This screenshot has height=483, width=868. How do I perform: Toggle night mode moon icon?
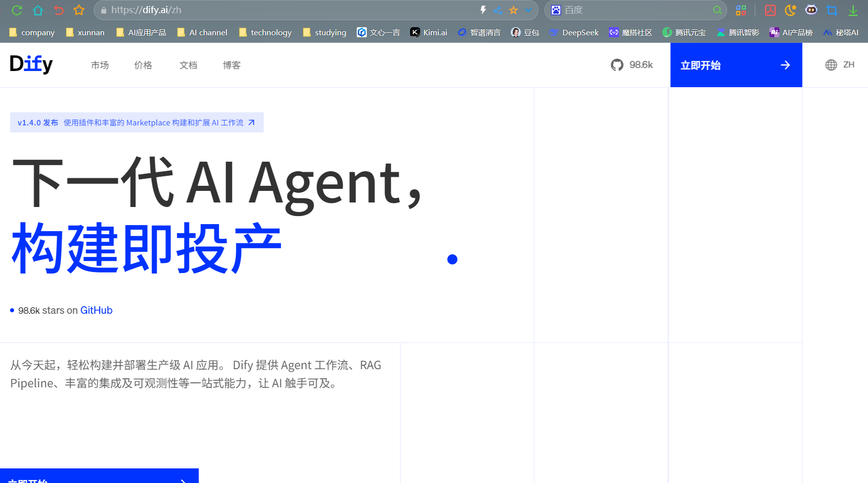[x=791, y=10]
